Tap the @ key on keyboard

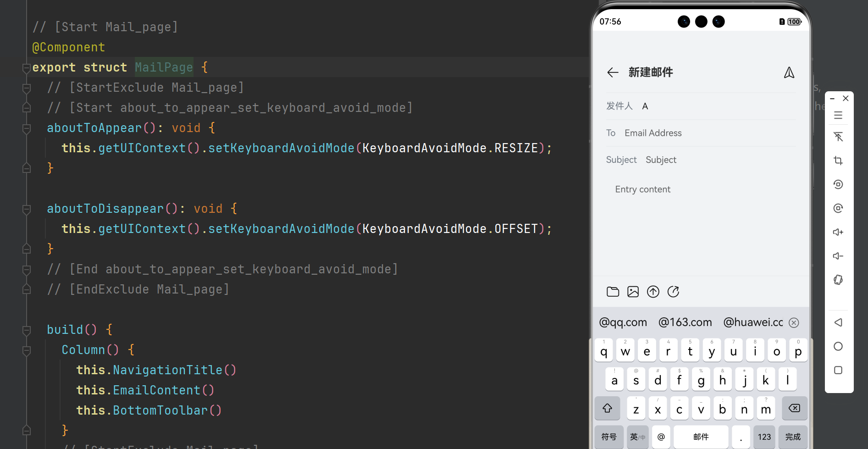(x=661, y=437)
